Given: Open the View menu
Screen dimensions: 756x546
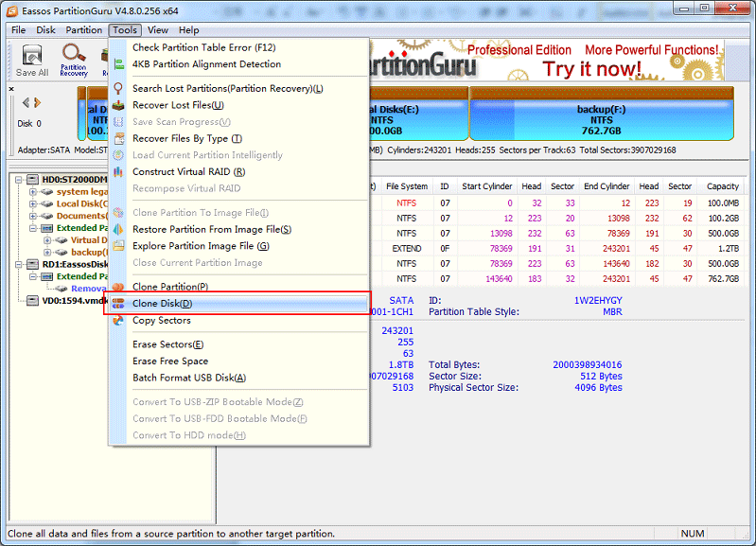Looking at the screenshot, I should 158,30.
